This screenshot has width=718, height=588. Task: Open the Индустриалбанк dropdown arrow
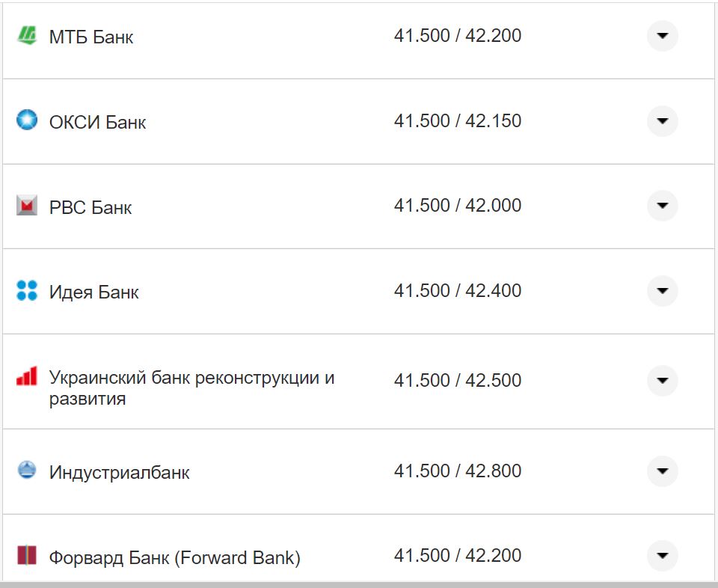coord(662,471)
